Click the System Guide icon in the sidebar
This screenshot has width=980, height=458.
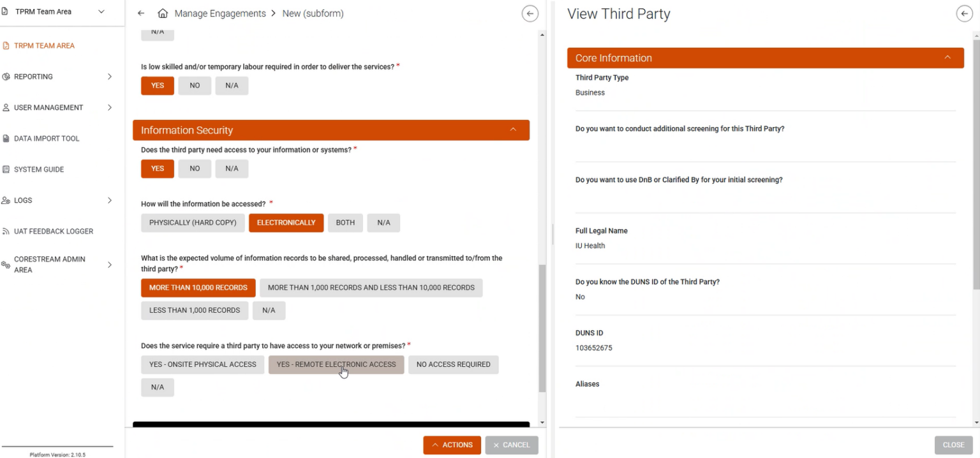(x=6, y=169)
